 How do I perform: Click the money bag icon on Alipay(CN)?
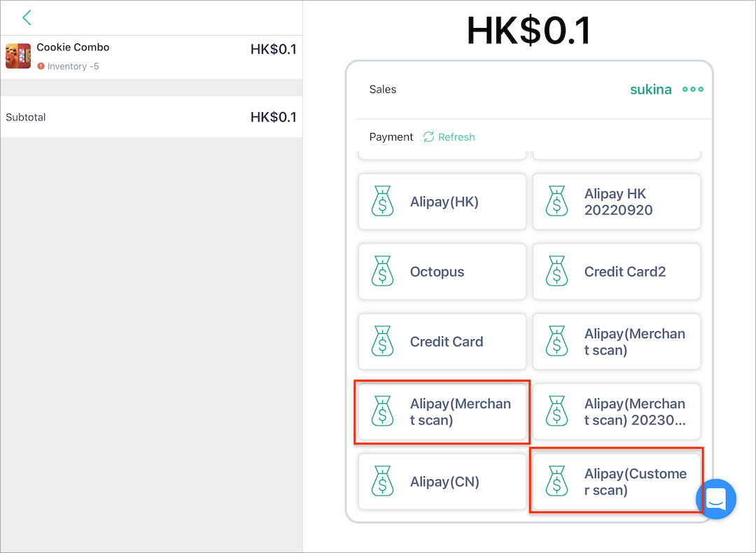coord(382,480)
